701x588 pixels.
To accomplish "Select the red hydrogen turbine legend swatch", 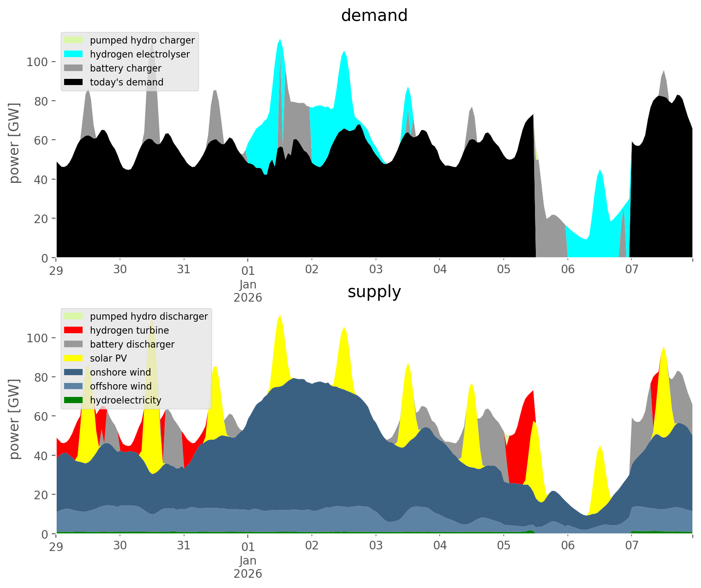I will (74, 330).
